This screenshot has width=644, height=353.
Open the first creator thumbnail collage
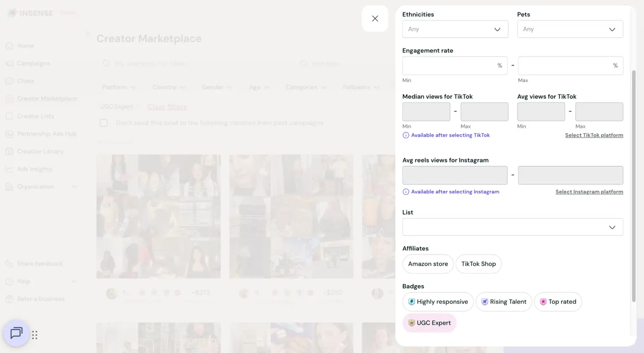(158, 216)
